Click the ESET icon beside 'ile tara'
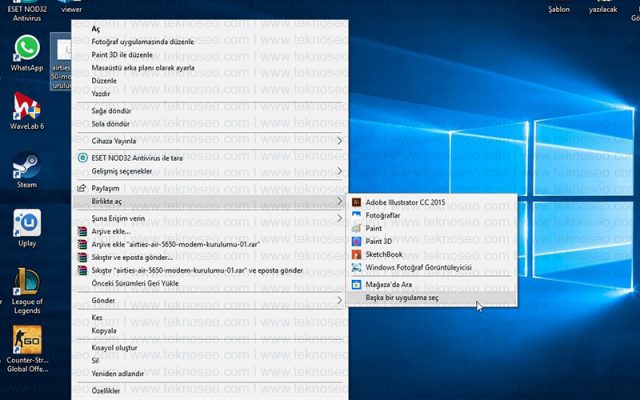Screen dimensions: 640x400 (82, 158)
